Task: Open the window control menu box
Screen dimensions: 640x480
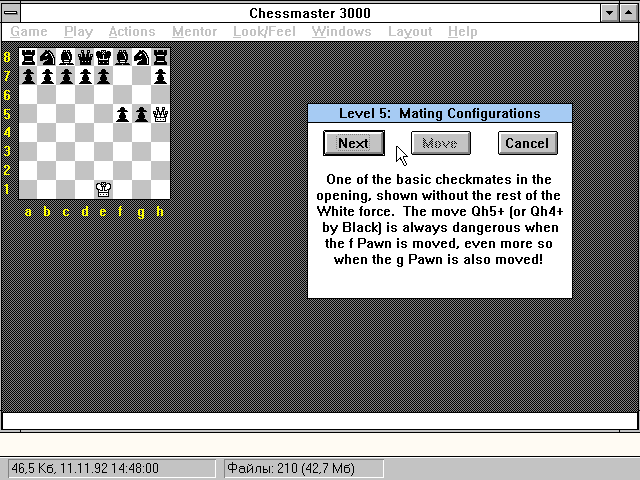Action: point(11,13)
